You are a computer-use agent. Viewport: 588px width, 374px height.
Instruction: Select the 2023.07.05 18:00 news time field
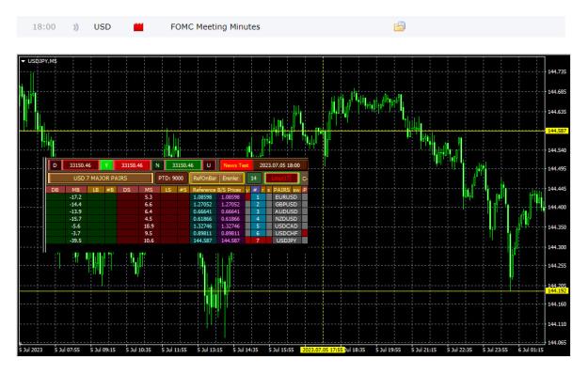tap(280, 165)
